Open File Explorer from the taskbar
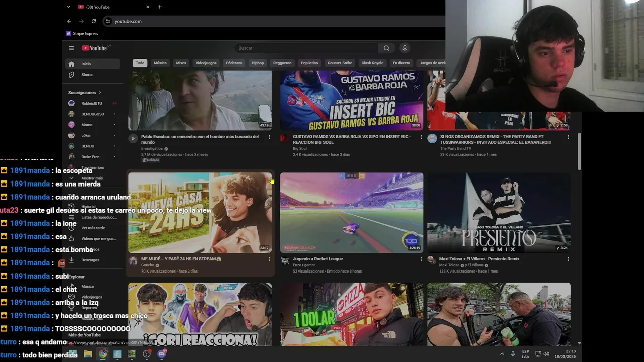 88,354
